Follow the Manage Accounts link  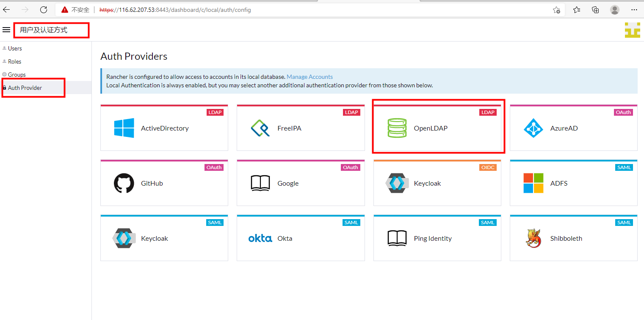pyautogui.click(x=310, y=77)
